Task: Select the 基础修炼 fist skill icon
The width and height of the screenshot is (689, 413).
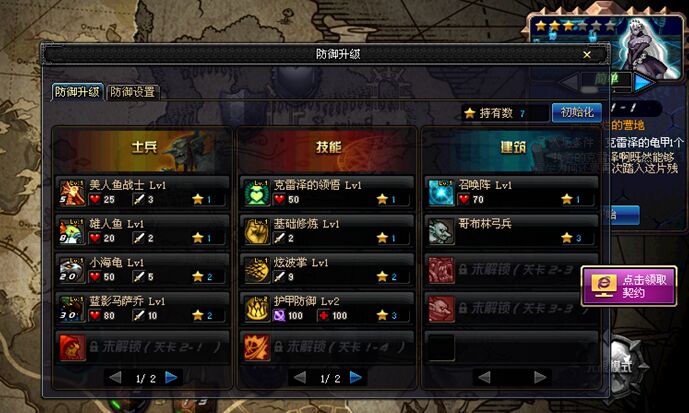Action: coord(257,231)
